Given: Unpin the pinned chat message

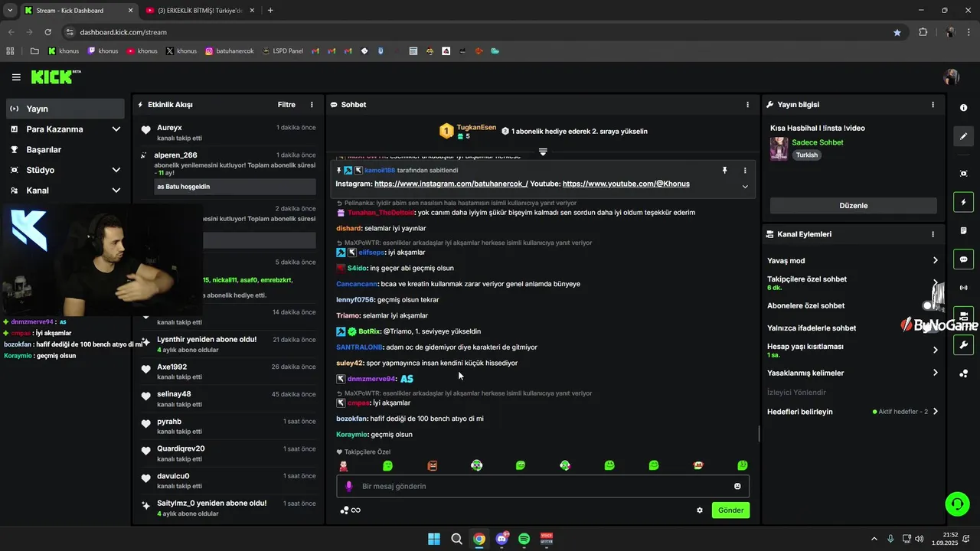Looking at the screenshot, I should pos(724,170).
